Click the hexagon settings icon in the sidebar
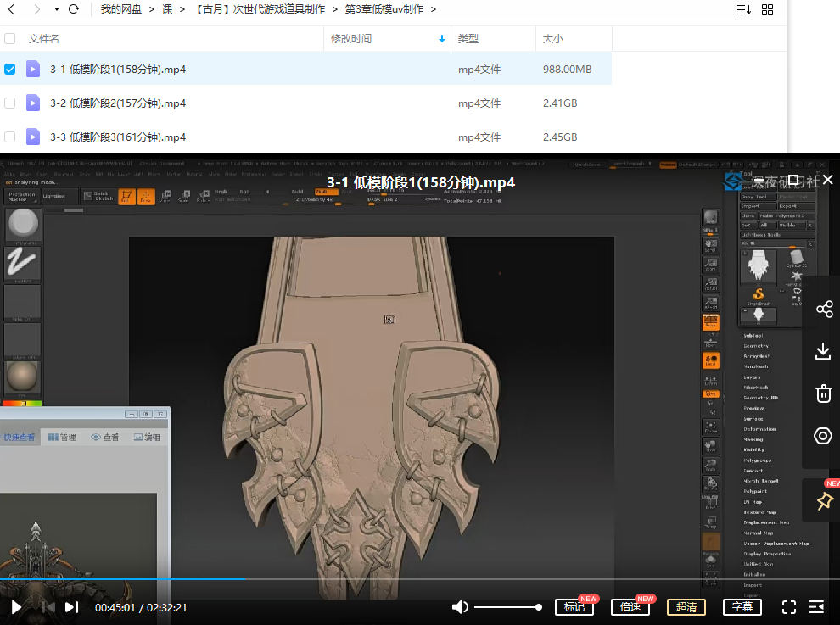This screenshot has height=625, width=840. pyautogui.click(x=823, y=436)
